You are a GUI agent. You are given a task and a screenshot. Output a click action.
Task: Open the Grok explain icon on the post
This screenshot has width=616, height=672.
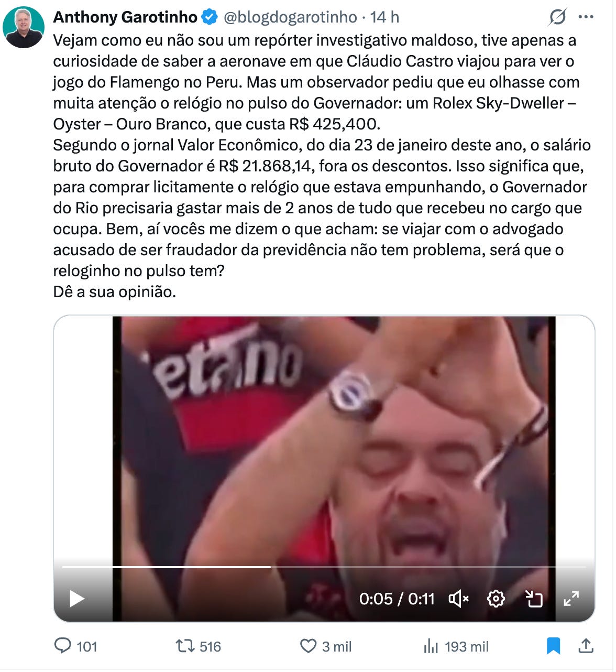point(557,17)
